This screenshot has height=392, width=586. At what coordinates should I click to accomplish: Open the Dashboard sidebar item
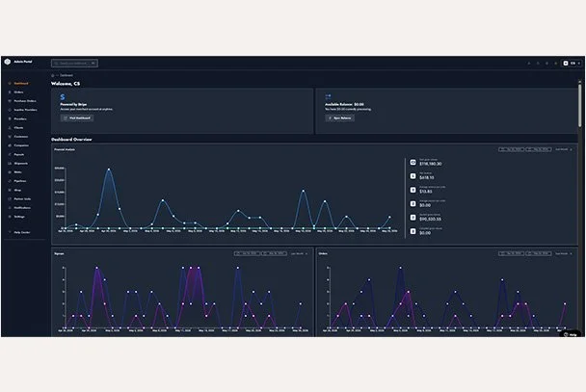(x=21, y=83)
